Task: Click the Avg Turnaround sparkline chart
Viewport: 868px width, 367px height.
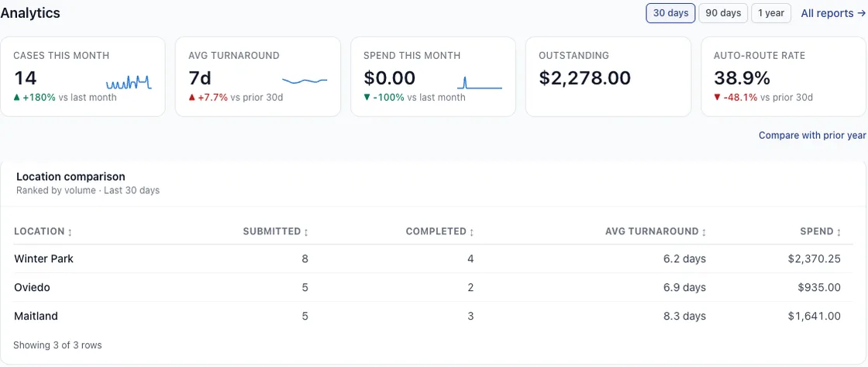Action: [305, 81]
